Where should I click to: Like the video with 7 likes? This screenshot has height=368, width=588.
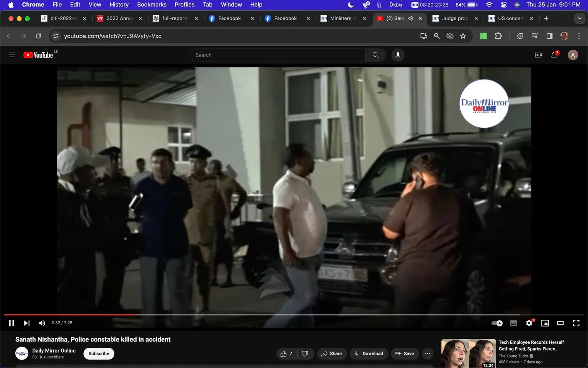(286, 353)
